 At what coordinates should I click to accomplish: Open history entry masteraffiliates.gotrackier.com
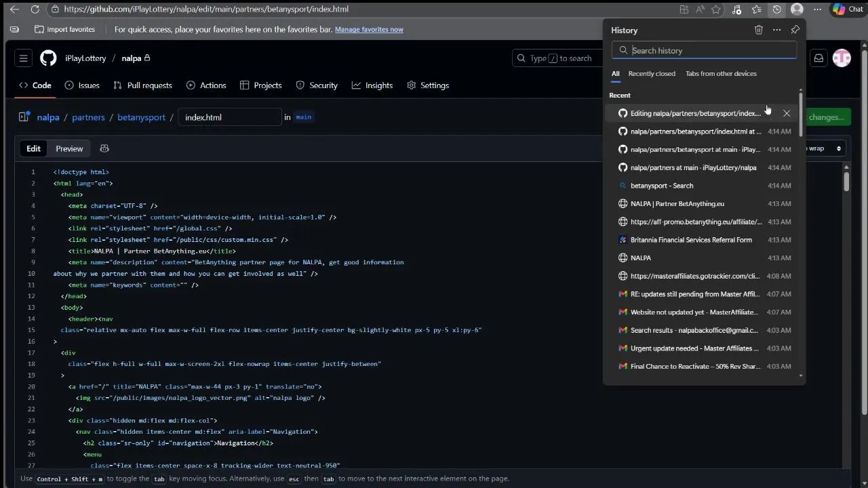coord(703,276)
